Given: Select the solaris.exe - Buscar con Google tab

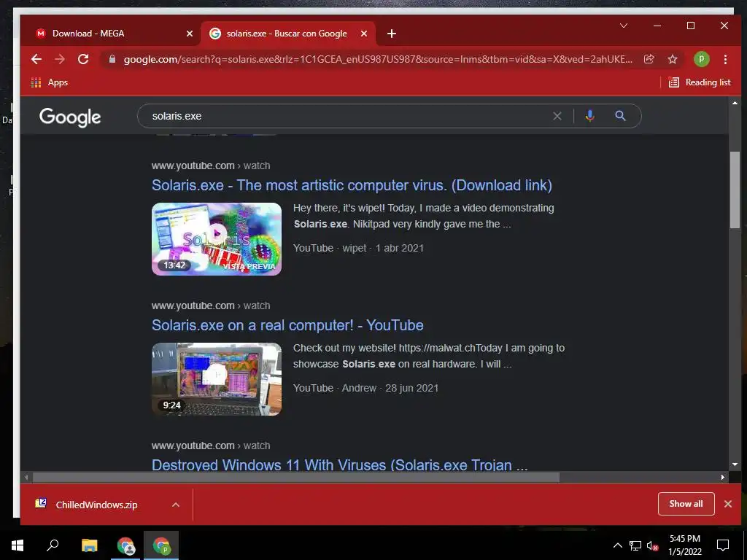Looking at the screenshot, I should click(288, 34).
